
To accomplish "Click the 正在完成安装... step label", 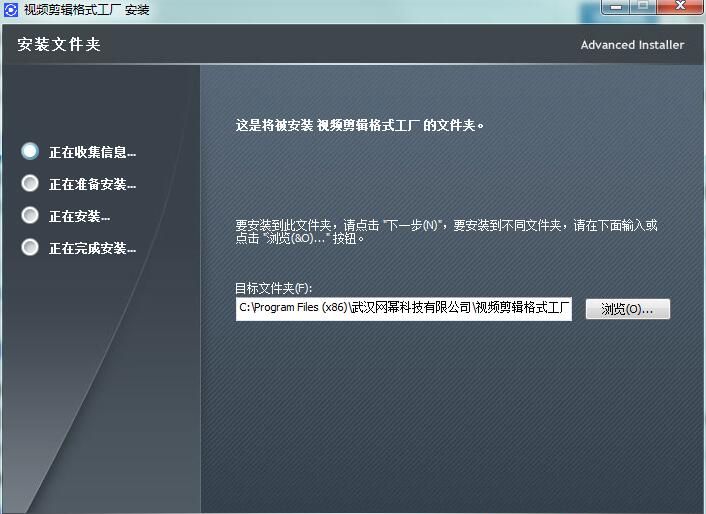I will 92,249.
